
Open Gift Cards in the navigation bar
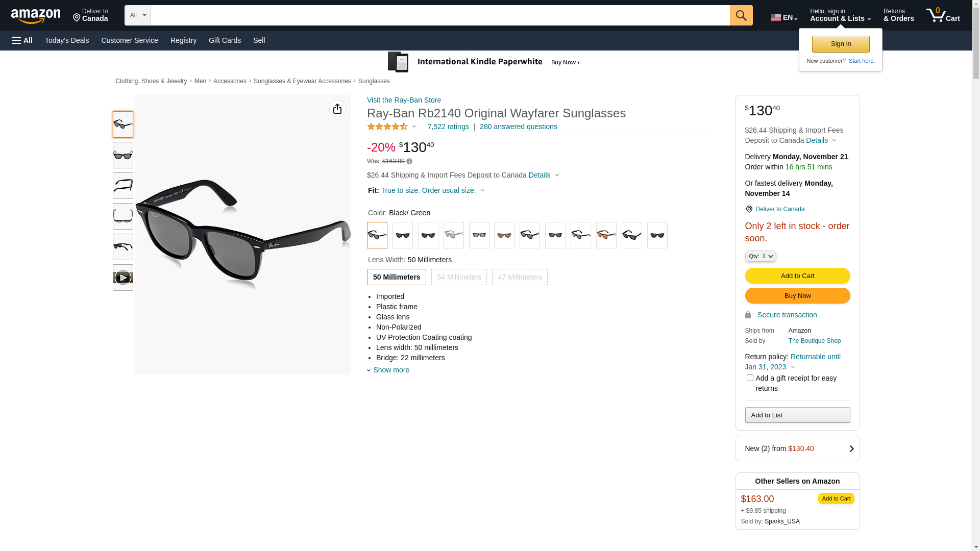click(225, 40)
